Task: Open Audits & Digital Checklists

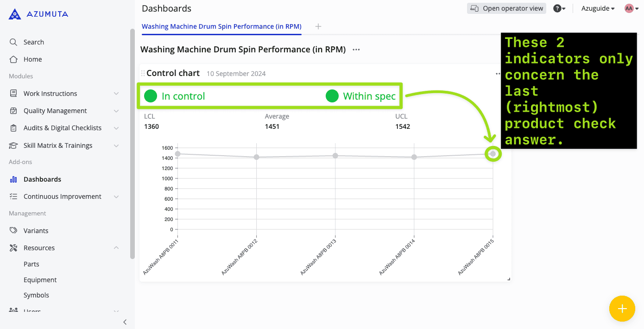Action: [63, 127]
